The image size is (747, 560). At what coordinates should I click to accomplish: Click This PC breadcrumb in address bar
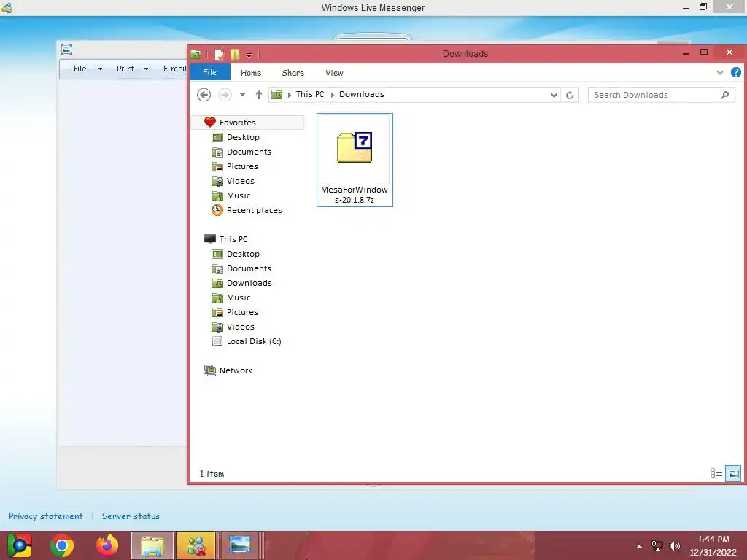click(x=309, y=94)
